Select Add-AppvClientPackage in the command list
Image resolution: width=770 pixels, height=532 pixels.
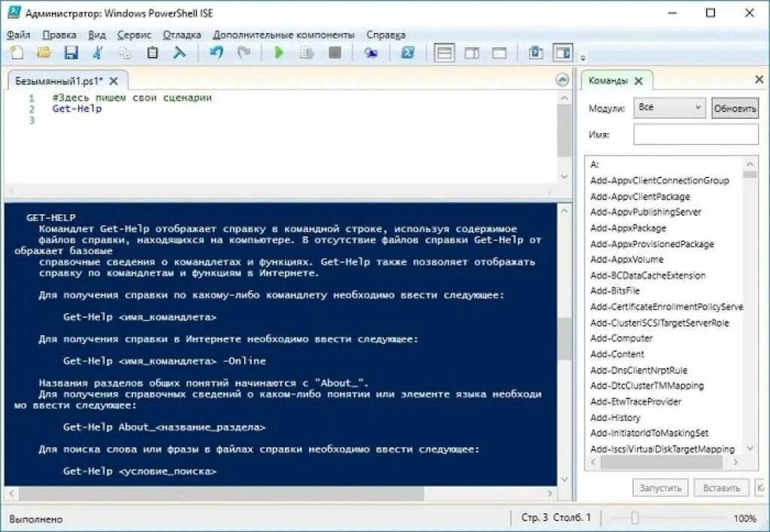click(640, 196)
